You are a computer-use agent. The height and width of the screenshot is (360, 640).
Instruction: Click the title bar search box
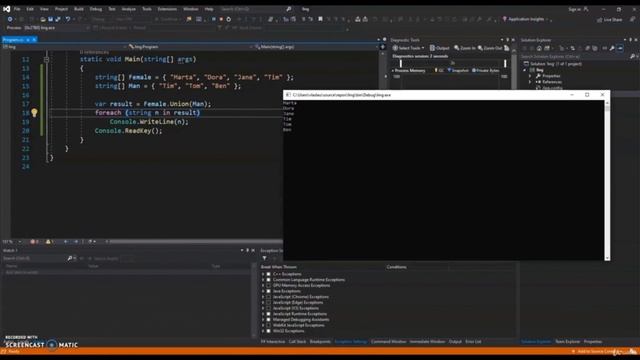tap(256, 9)
